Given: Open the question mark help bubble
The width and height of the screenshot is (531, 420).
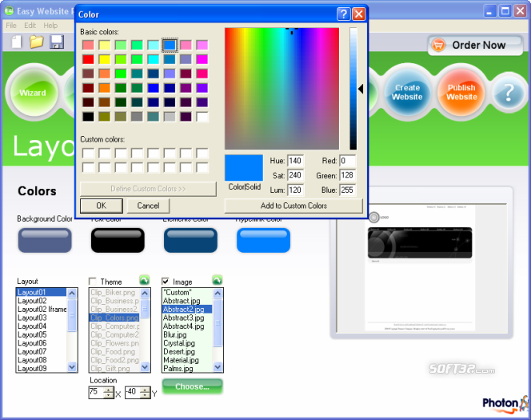Looking at the screenshot, I should (508, 93).
